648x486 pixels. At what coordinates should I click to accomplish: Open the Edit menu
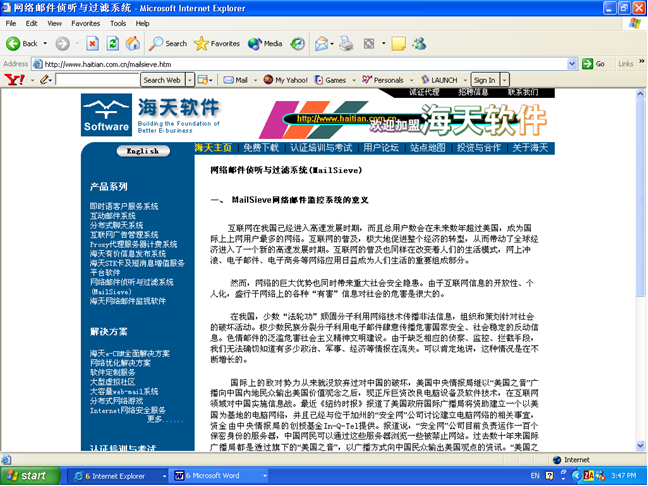coord(31,24)
